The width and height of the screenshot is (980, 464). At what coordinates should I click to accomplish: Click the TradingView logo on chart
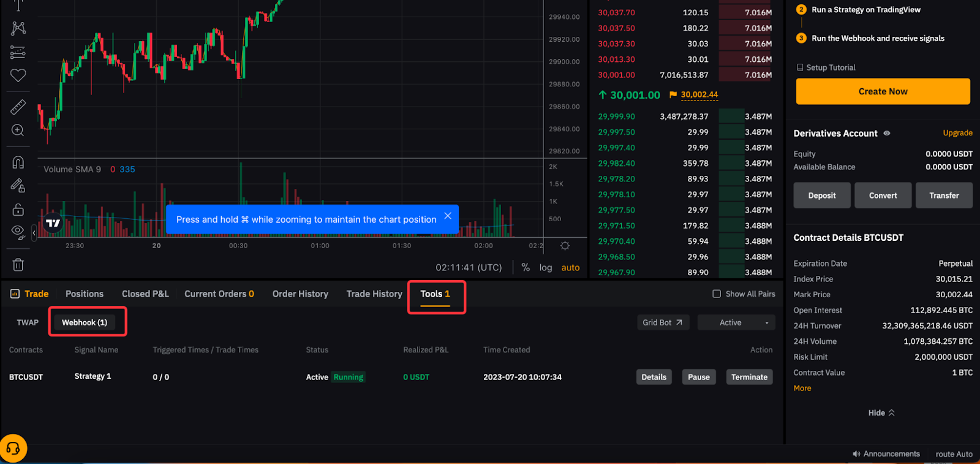[53, 223]
